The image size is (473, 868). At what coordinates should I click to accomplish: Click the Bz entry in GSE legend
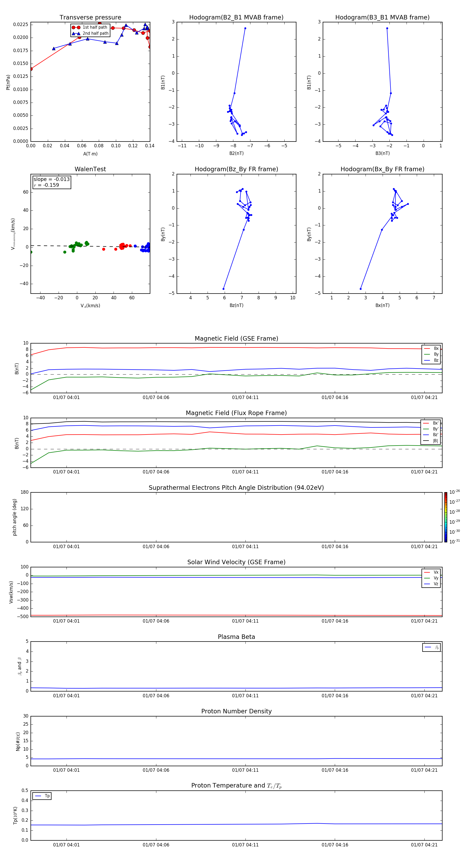pos(431,360)
